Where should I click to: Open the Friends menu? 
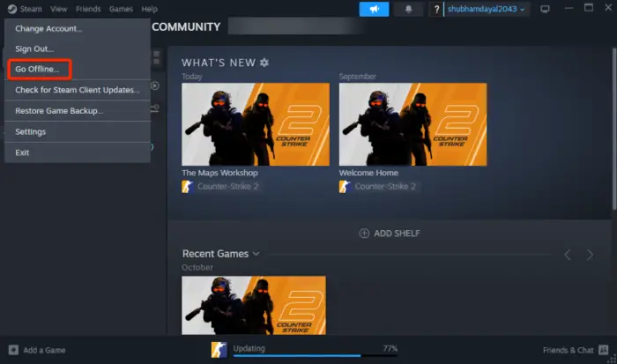point(88,9)
